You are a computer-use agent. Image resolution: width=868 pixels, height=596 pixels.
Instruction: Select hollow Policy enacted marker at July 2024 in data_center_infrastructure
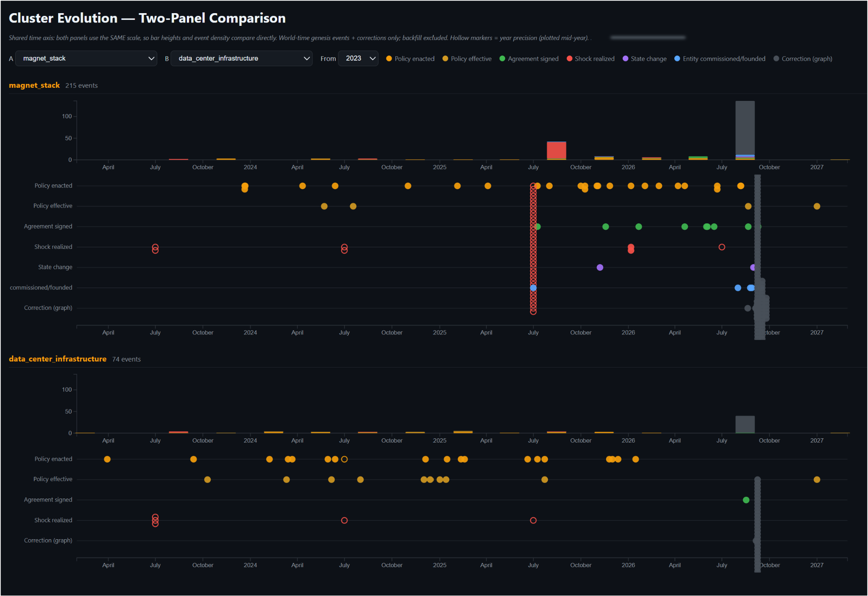tap(344, 459)
